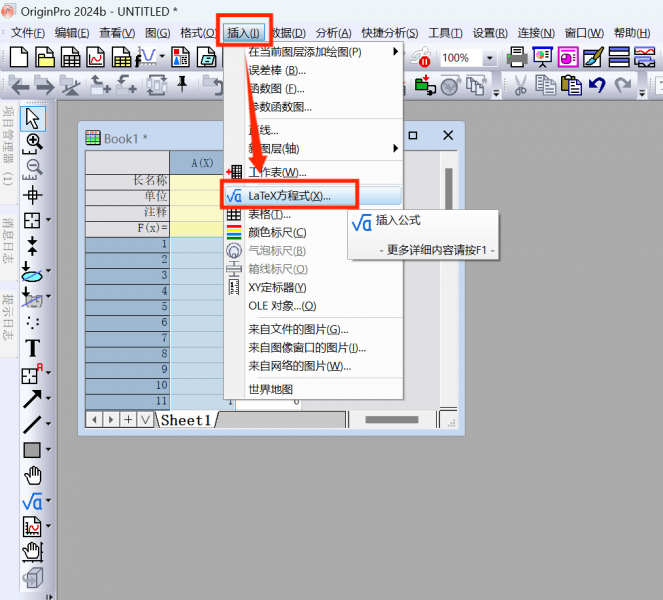Choose OLE 对象...(O) menu item
663x600 pixels.
coord(313,306)
